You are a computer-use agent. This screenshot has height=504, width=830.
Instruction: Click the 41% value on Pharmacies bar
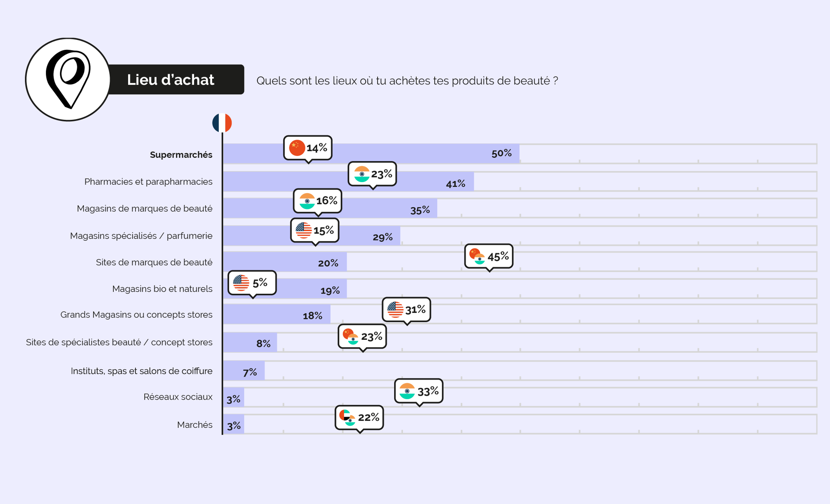point(455,184)
